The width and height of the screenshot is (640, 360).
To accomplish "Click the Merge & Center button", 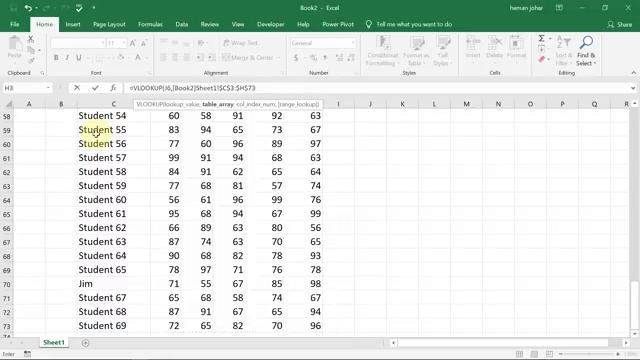I will coord(248,58).
